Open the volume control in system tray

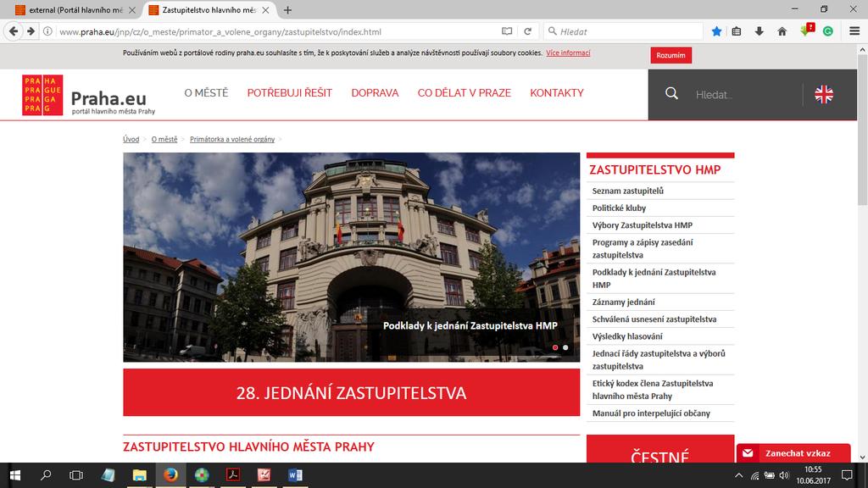pos(784,475)
